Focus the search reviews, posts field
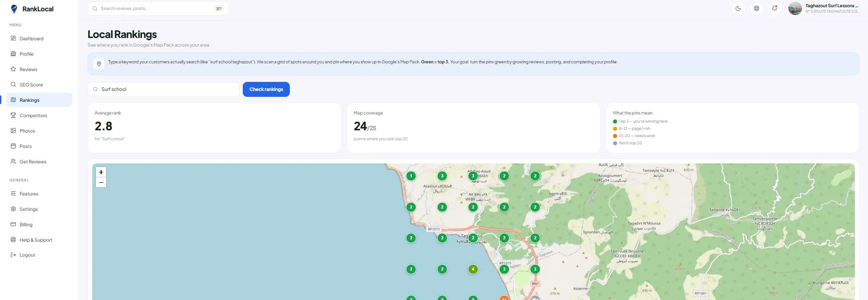 (158, 9)
